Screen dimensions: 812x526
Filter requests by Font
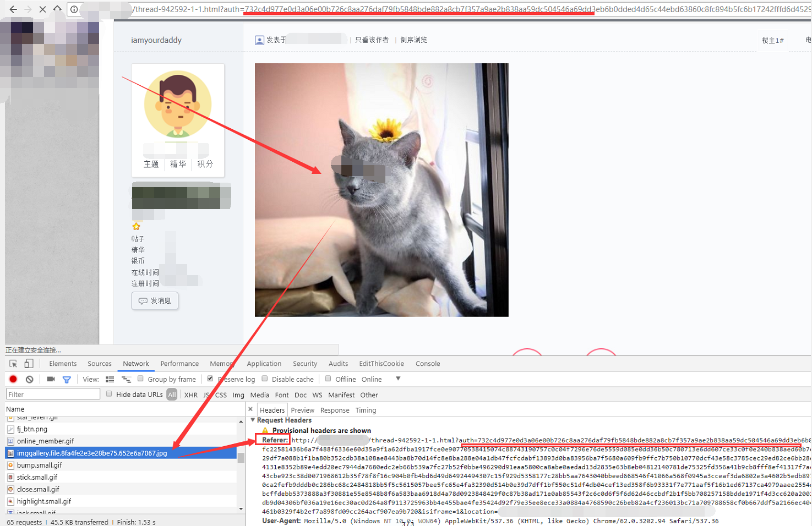point(282,395)
